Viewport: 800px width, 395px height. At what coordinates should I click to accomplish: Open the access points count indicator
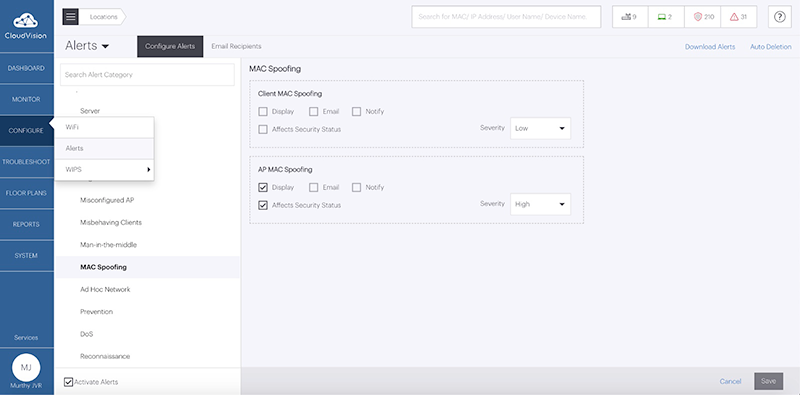pos(630,17)
